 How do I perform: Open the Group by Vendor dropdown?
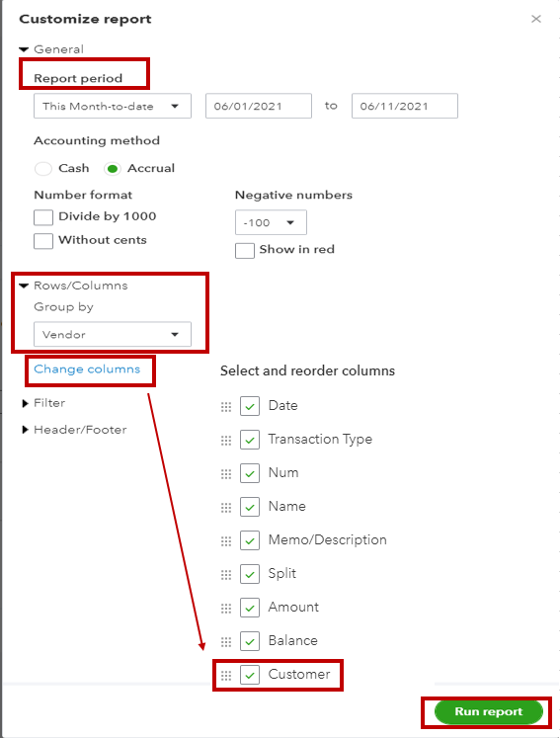coord(113,334)
